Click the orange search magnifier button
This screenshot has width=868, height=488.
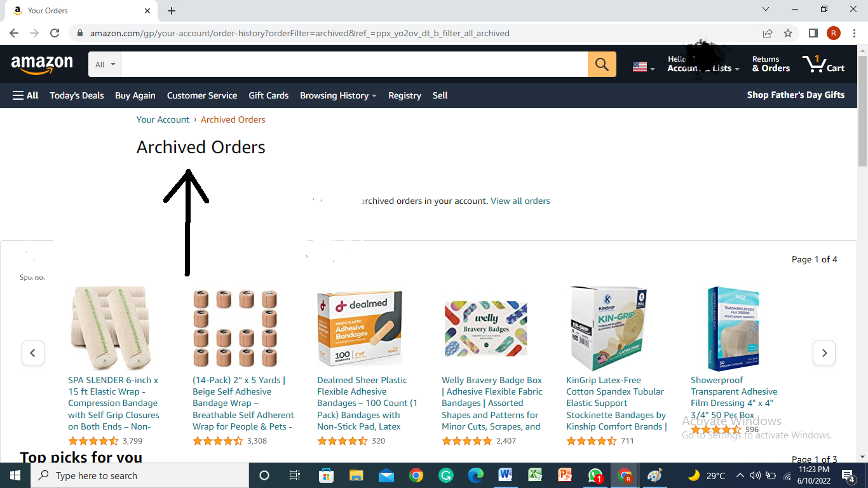pos(602,64)
